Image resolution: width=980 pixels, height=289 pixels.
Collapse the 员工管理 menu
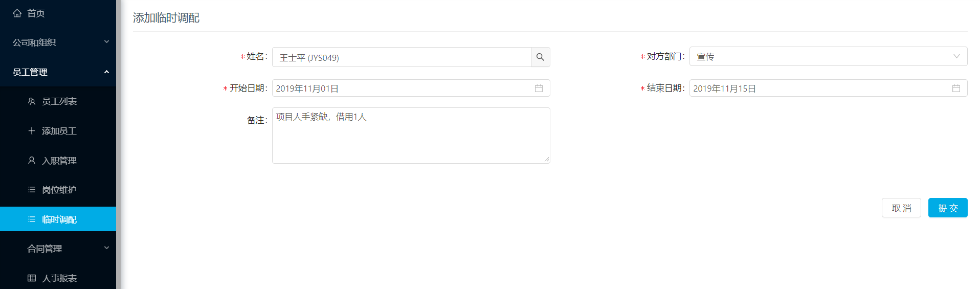click(58, 72)
